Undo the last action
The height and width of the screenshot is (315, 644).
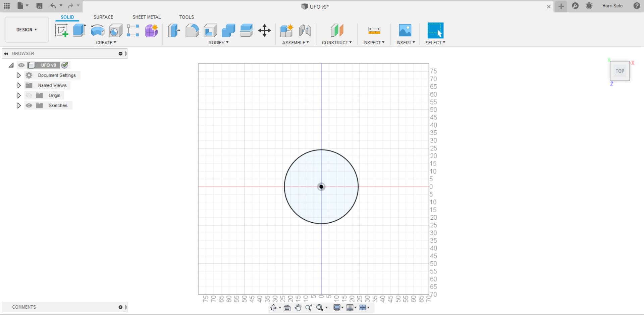(53, 6)
